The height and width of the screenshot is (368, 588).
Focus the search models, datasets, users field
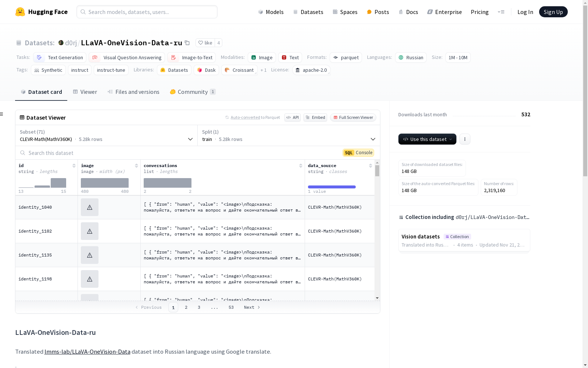(x=147, y=12)
